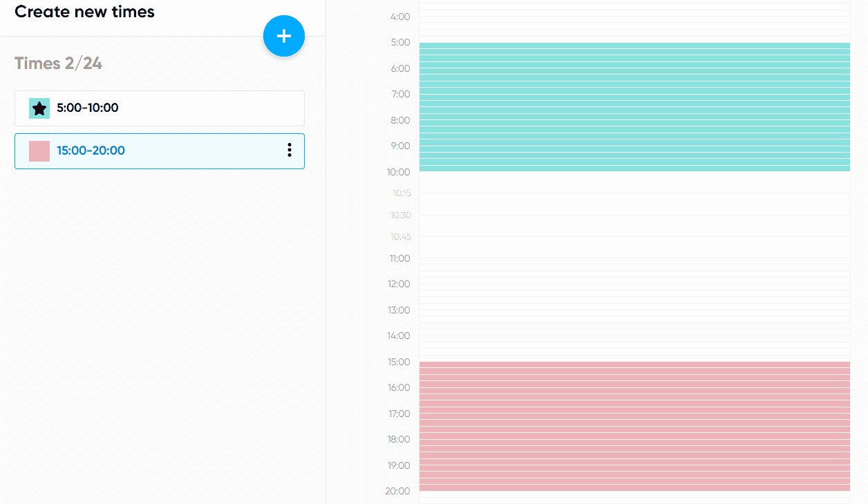Click the blue plus add-time button
Image resolution: width=868 pixels, height=504 pixels.
(x=284, y=36)
